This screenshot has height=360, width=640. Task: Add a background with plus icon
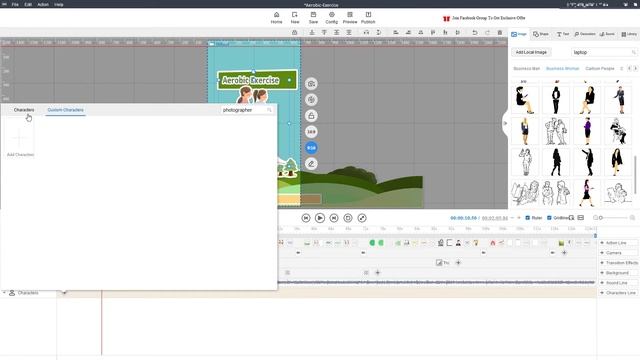378,273
